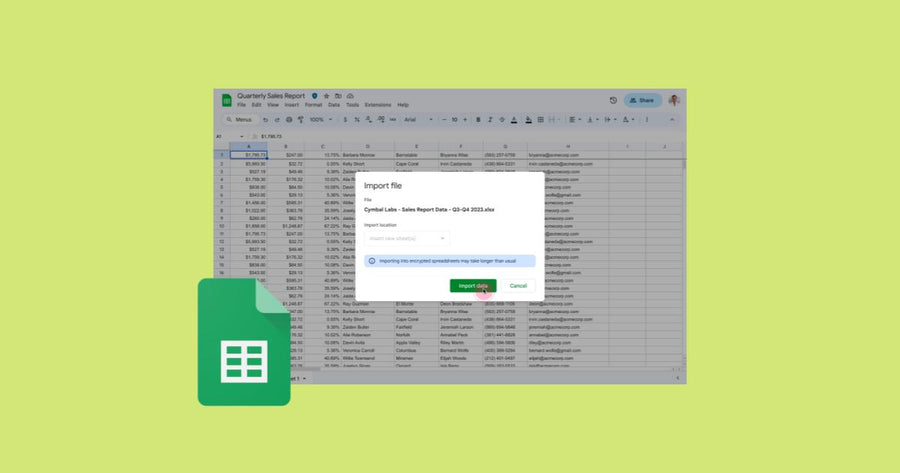900x473 pixels.
Task: Open the Format menu
Action: click(x=313, y=105)
